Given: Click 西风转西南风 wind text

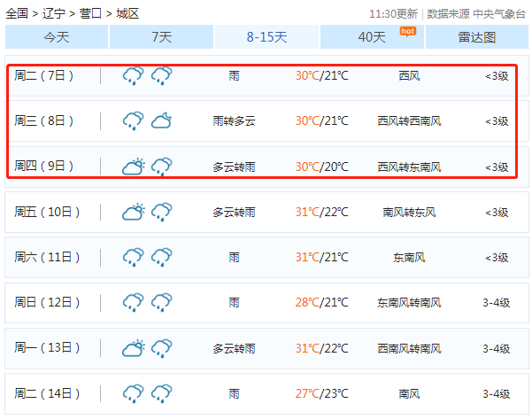Looking at the screenshot, I should (x=409, y=120).
